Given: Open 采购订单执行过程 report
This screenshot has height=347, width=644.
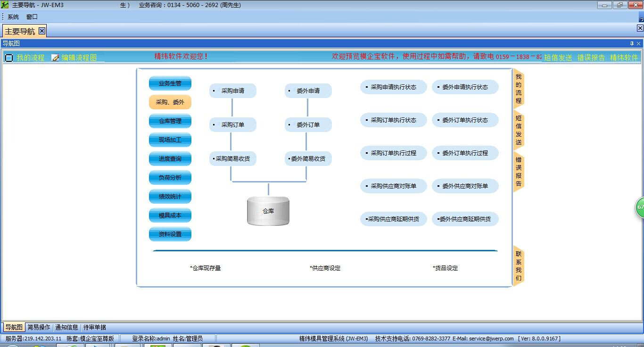Looking at the screenshot, I should [x=394, y=153].
